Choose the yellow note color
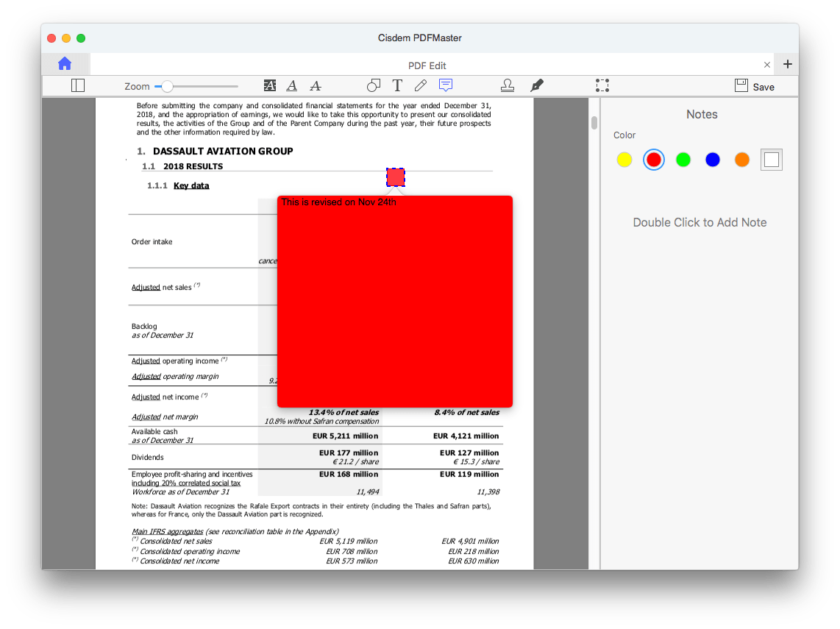 coord(624,160)
